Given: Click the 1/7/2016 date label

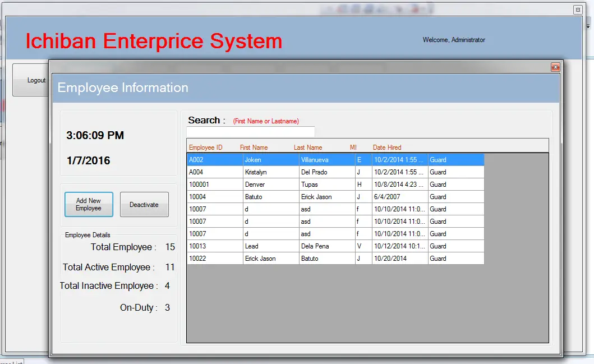Looking at the screenshot, I should [88, 160].
